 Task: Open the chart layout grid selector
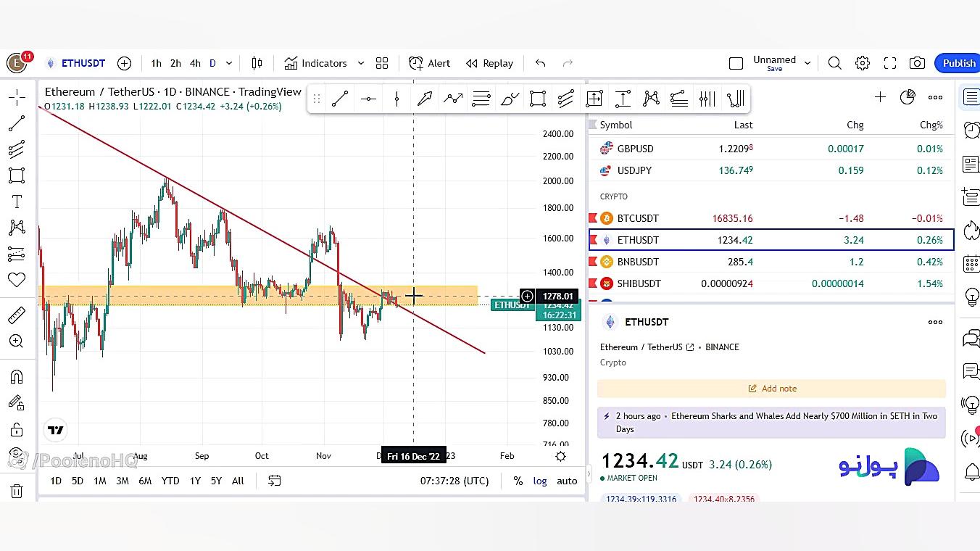point(382,63)
